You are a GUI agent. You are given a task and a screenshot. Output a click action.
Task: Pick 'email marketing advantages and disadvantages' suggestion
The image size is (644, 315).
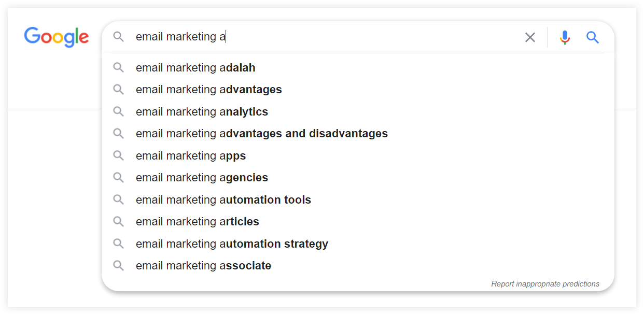tap(358, 134)
